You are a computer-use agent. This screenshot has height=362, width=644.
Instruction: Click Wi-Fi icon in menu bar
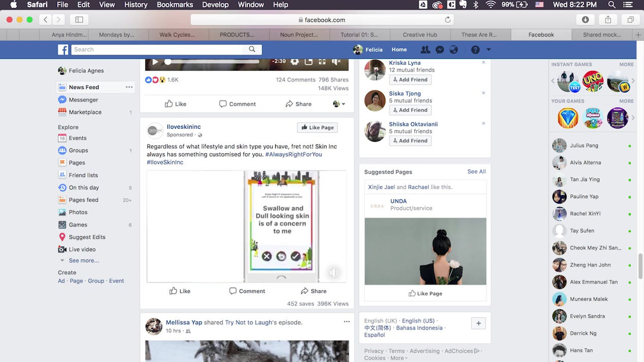[x=490, y=5]
